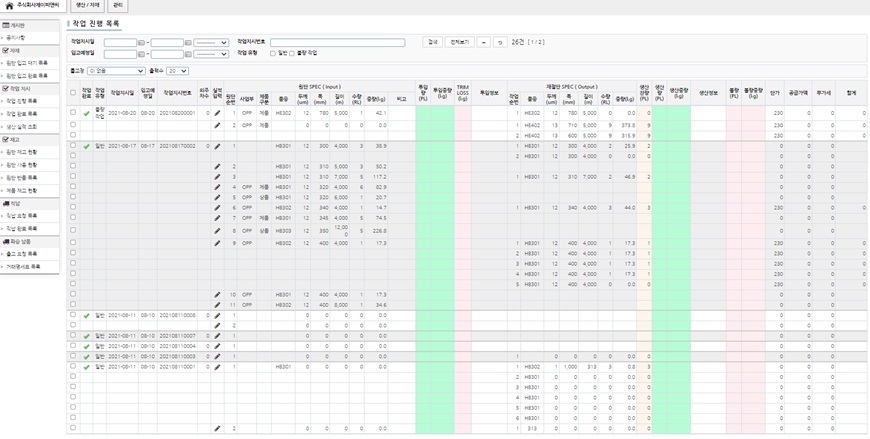Click pencil icon on order 202108170002 row
The height and width of the screenshot is (439, 870).
point(218,146)
